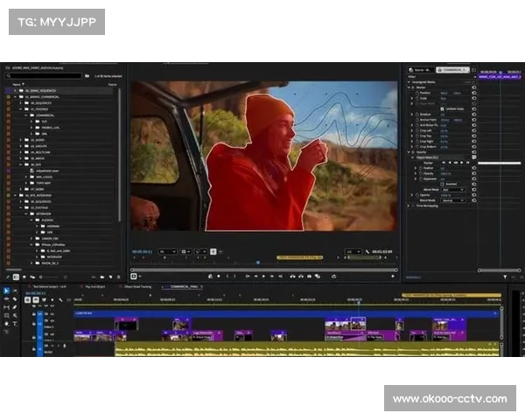Open Blend Mode dropdown set to Normal
The height and width of the screenshot is (420, 525).
click(x=453, y=200)
